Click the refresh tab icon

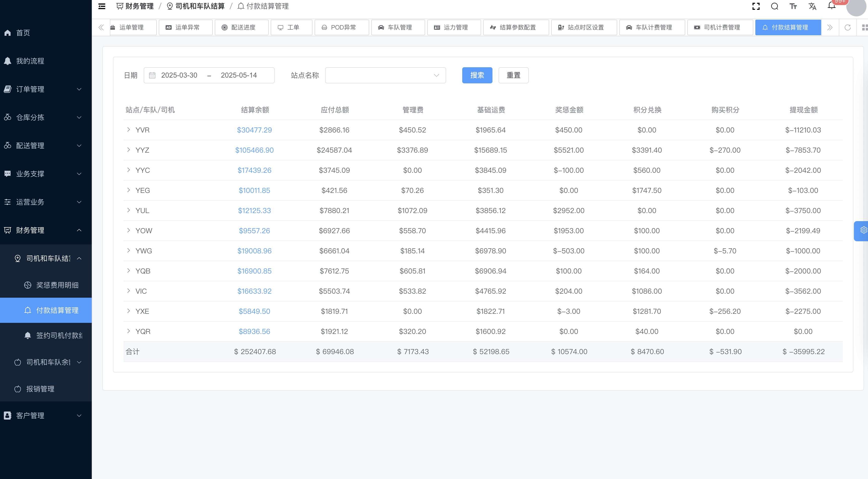click(847, 28)
